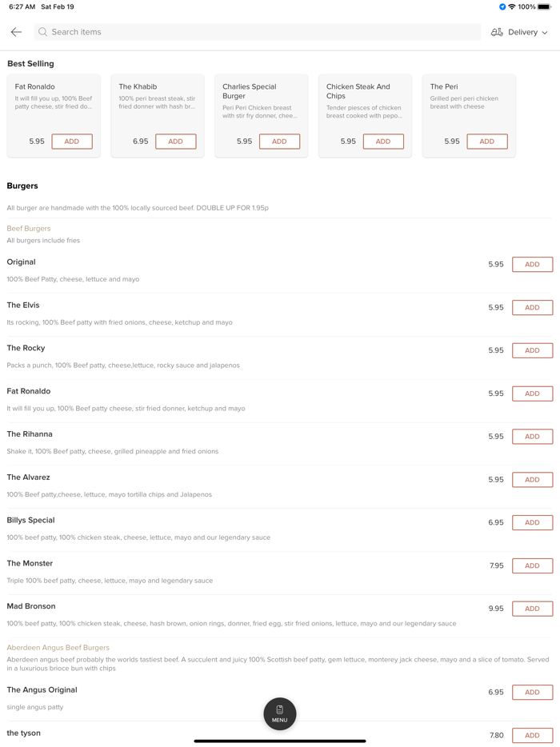The image size is (560, 747).
Task: Open the floating Menu button
Action: (279, 713)
